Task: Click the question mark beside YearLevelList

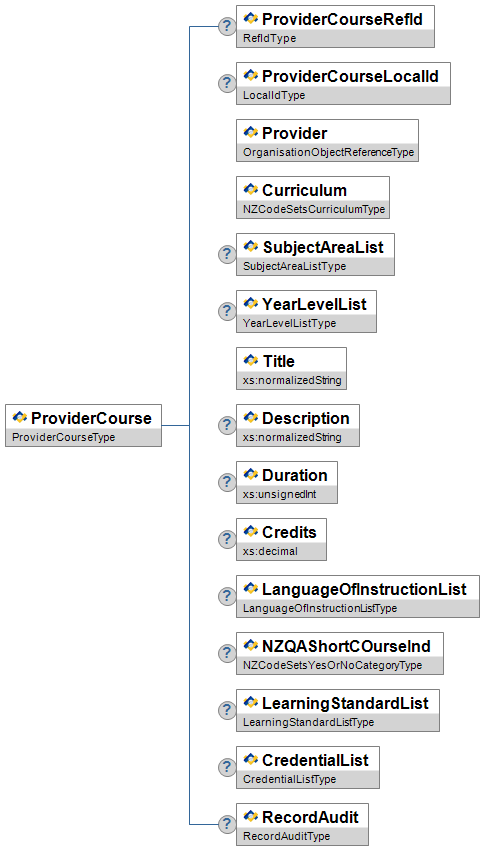Action: tap(227, 311)
